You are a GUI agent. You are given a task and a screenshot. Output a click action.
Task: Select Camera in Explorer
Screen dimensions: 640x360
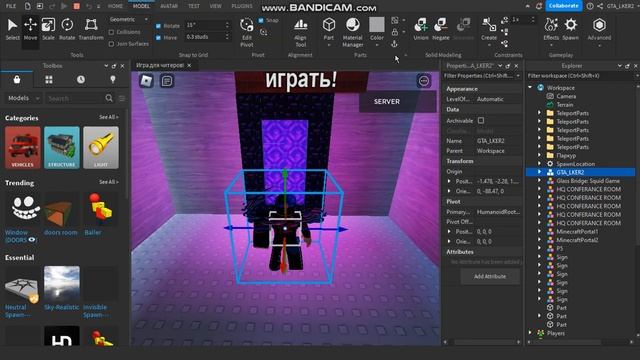pos(566,96)
